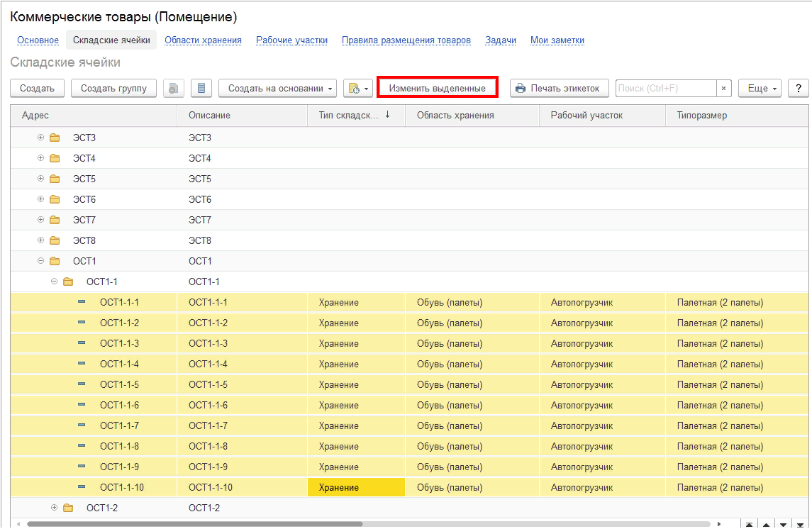Click the copy item icon in toolbar
This screenshot has width=812, height=529.
tap(174, 88)
